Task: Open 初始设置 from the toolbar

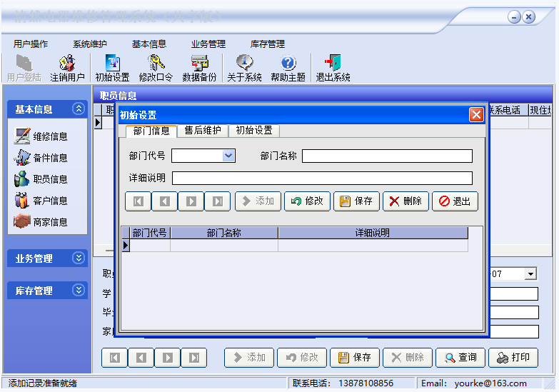Action: pos(112,68)
